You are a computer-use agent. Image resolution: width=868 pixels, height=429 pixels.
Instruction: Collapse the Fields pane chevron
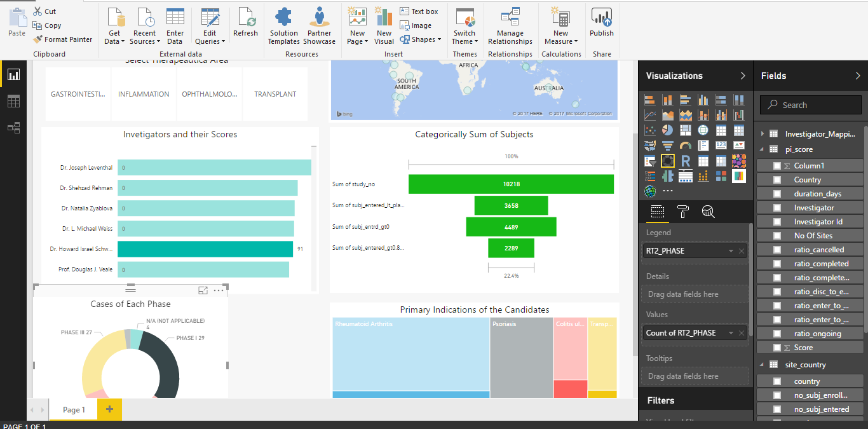pos(858,76)
